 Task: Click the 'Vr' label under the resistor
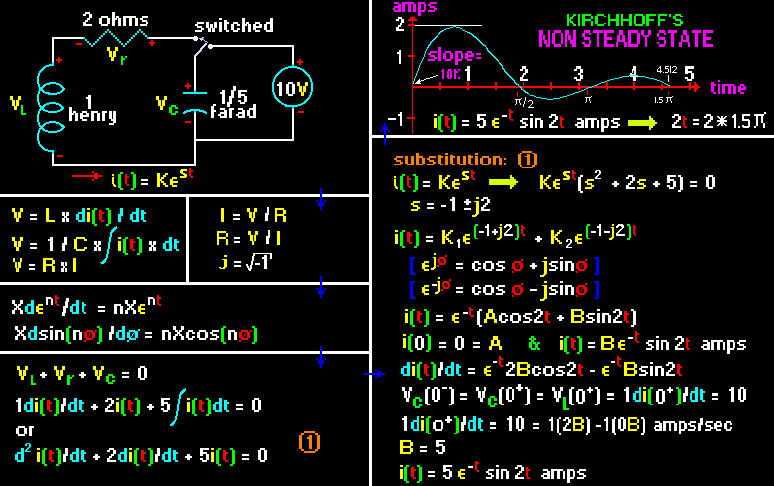(116, 56)
